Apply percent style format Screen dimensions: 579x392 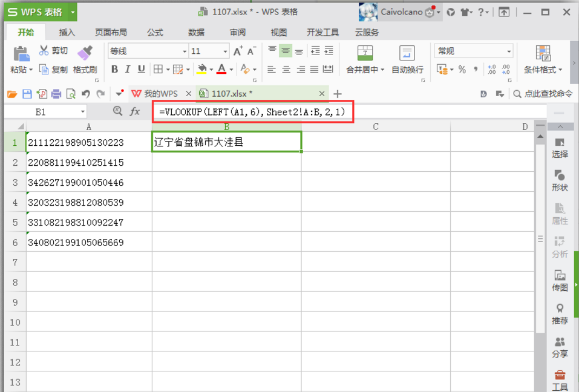pos(462,70)
